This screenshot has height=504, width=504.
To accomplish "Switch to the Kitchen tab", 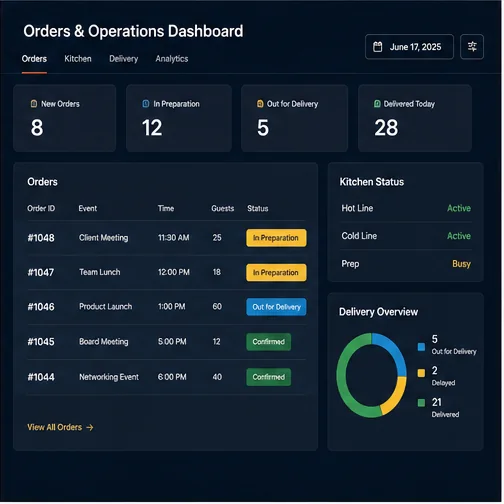I will (x=78, y=59).
